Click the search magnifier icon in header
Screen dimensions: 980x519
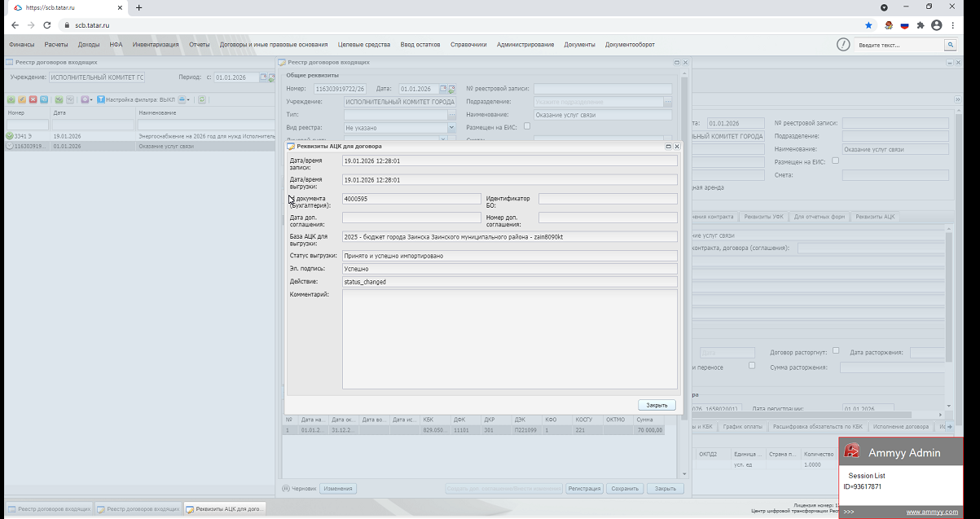pos(950,46)
